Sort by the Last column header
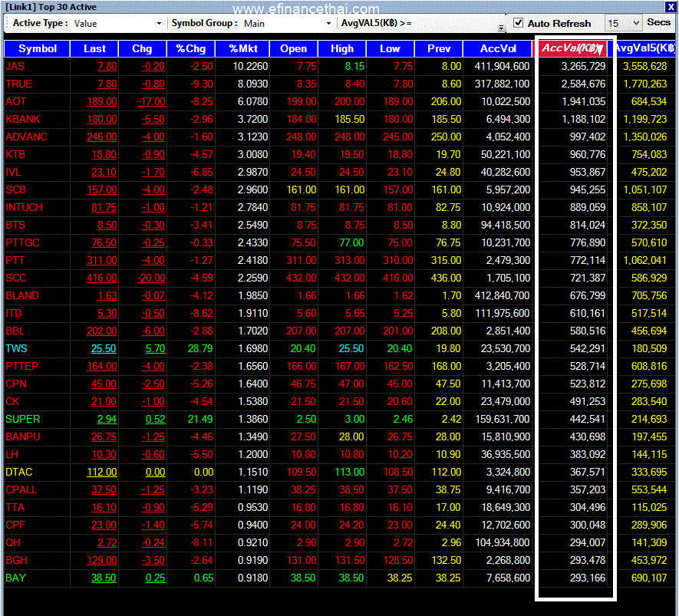 point(94,48)
